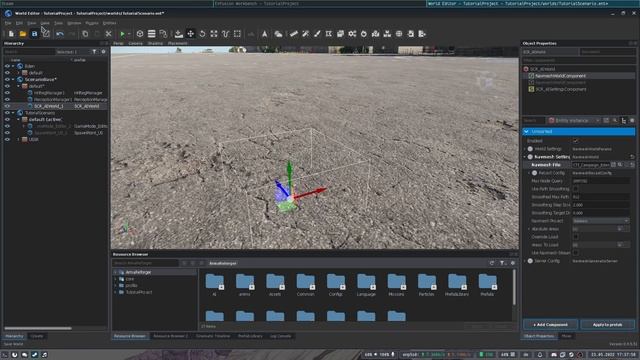Click the download-to-tray toolbar icon
Viewport: 640px width, 360px height.
[178, 34]
